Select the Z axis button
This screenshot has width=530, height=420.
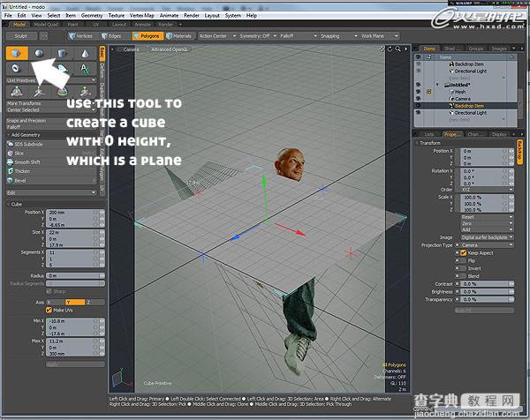pyautogui.click(x=95, y=302)
